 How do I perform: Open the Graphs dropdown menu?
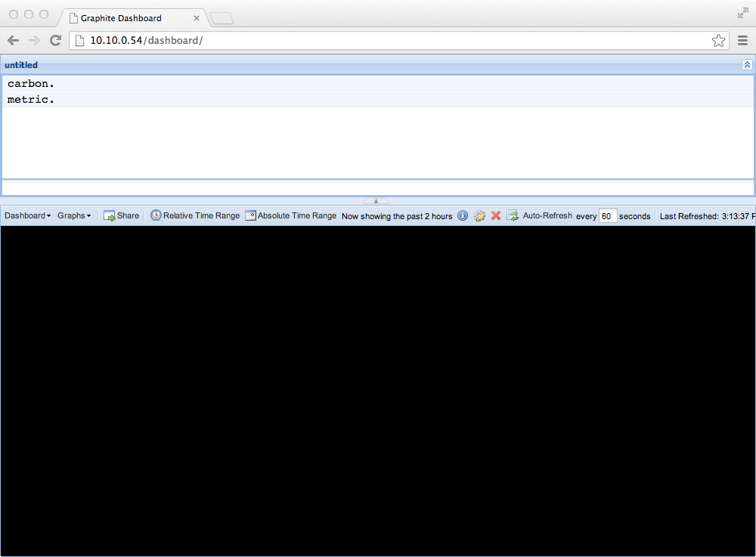(74, 216)
